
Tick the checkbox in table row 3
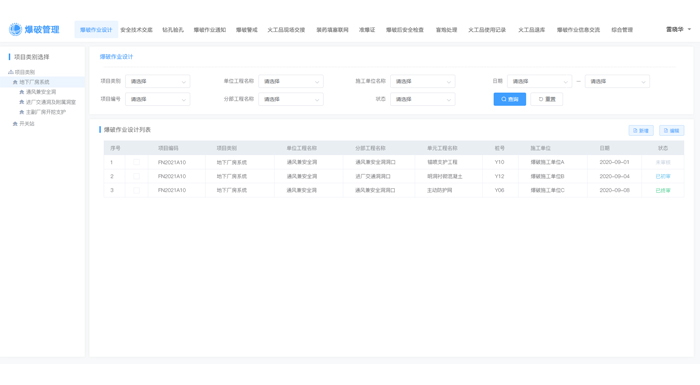(x=137, y=190)
